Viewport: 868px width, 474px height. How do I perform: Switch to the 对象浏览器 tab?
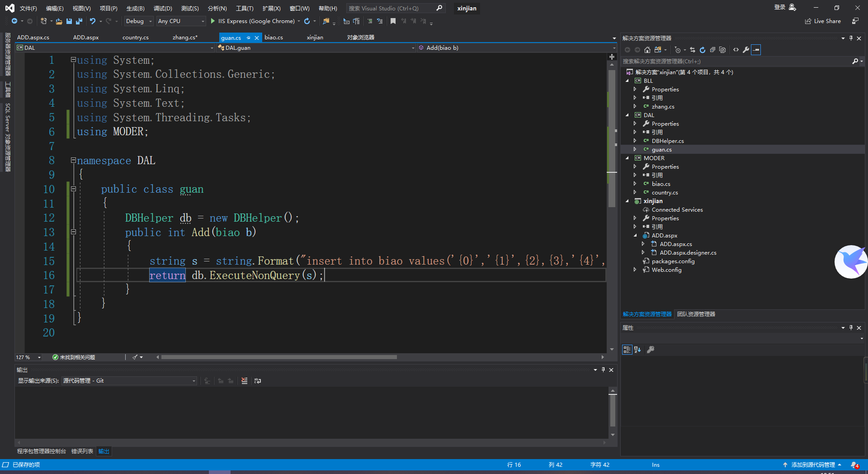pos(361,38)
